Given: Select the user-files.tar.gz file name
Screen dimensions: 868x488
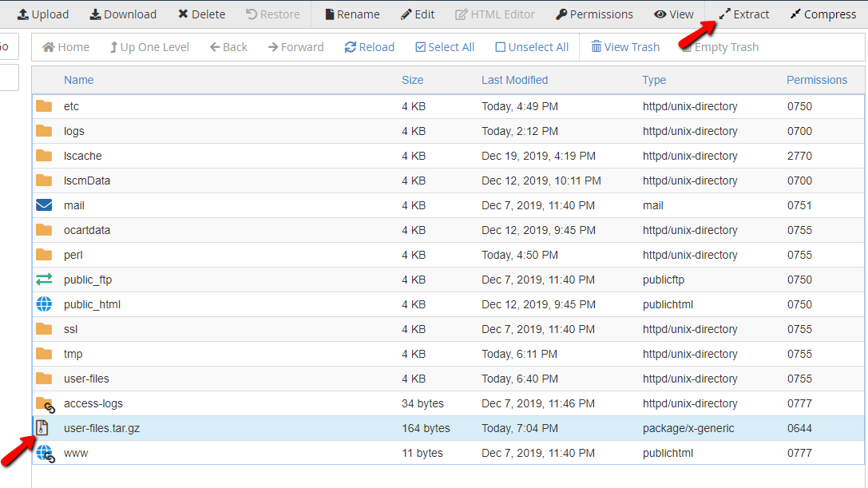Looking at the screenshot, I should [x=102, y=428].
